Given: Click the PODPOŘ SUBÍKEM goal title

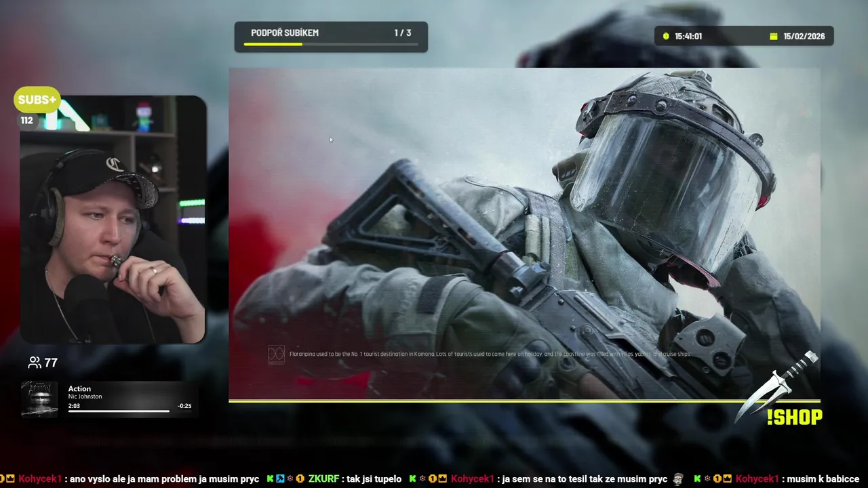Looking at the screenshot, I should [285, 33].
